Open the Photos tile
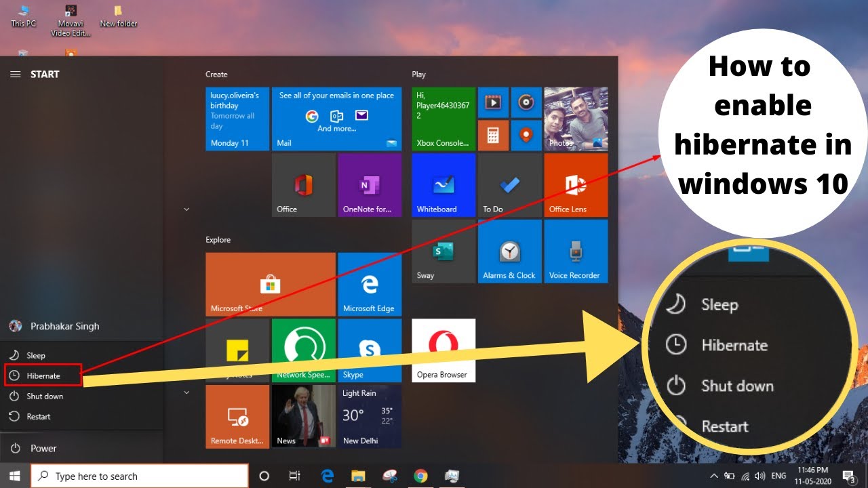Viewport: 868px width, 488px height. pos(576,119)
